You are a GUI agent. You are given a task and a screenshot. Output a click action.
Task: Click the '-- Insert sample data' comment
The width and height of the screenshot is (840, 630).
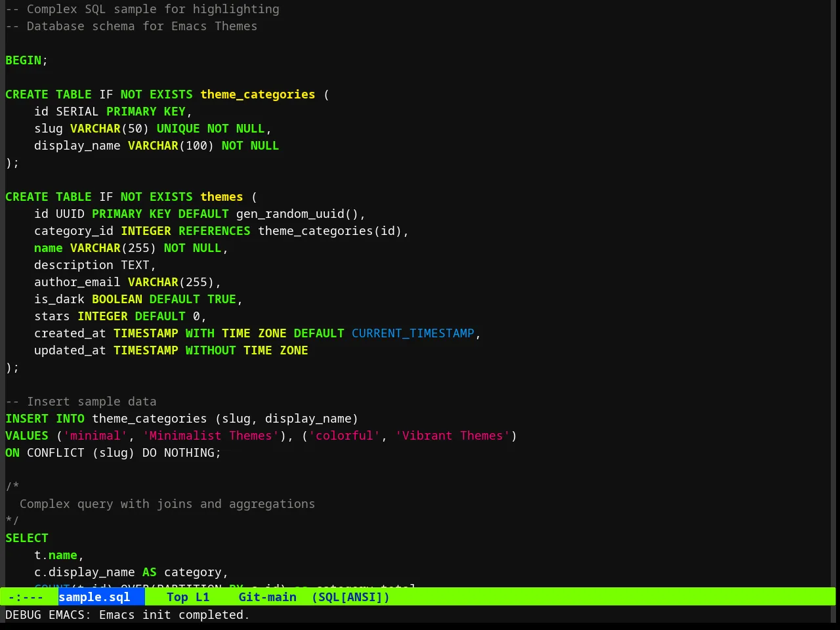point(81,402)
